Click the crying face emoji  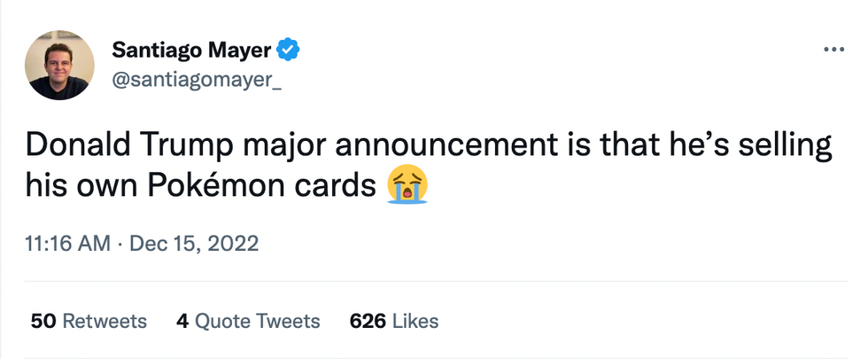pos(407,186)
